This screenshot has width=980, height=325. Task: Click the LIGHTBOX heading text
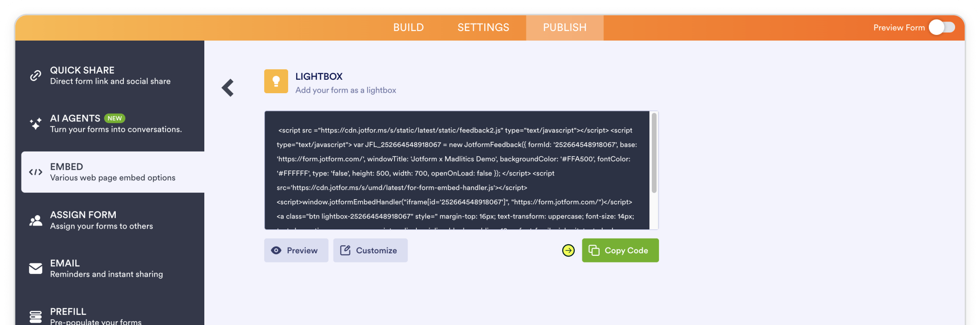[319, 76]
